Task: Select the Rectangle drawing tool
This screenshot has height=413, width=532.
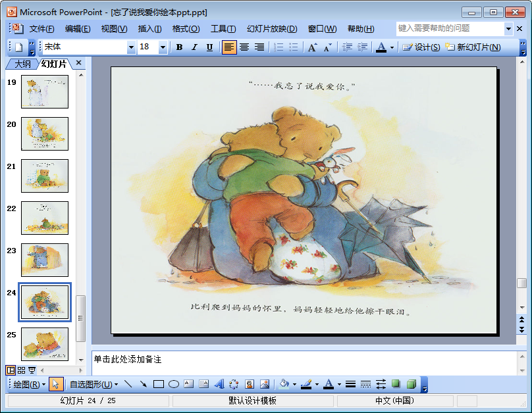Action: [x=159, y=384]
